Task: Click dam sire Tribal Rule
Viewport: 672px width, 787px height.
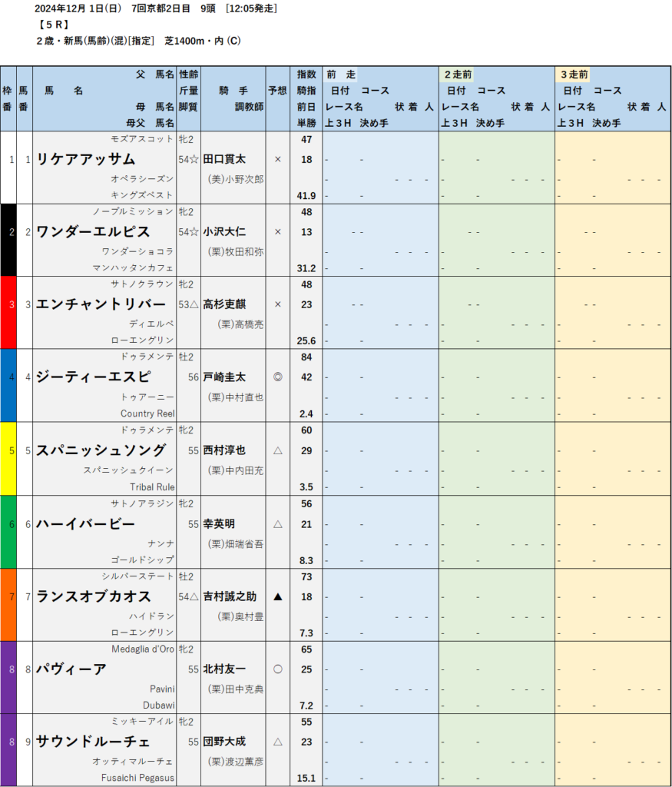Action: pyautogui.click(x=153, y=486)
